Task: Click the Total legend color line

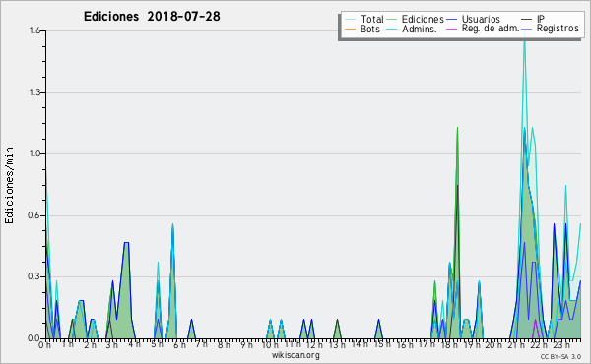Action: 350,20
